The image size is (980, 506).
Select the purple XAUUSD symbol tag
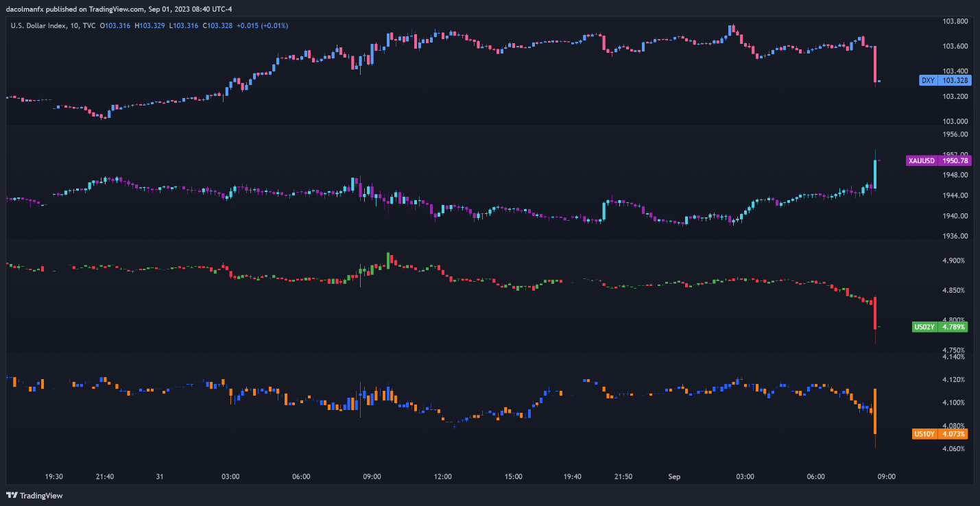point(921,160)
